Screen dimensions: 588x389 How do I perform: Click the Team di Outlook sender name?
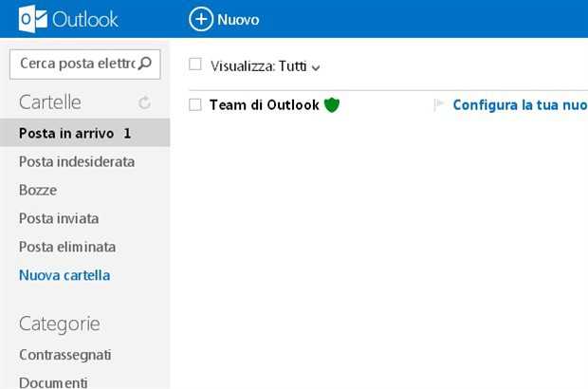tap(264, 104)
